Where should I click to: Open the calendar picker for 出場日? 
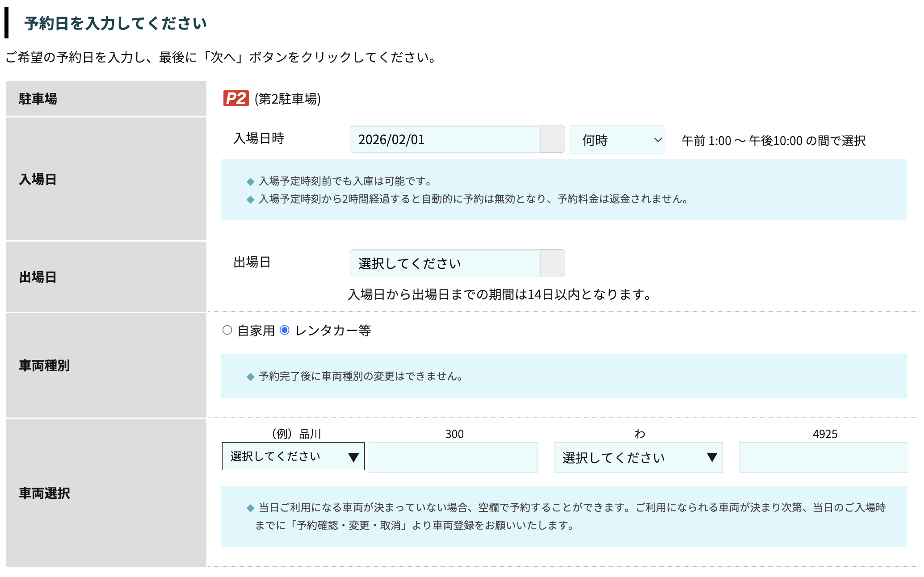point(554,263)
